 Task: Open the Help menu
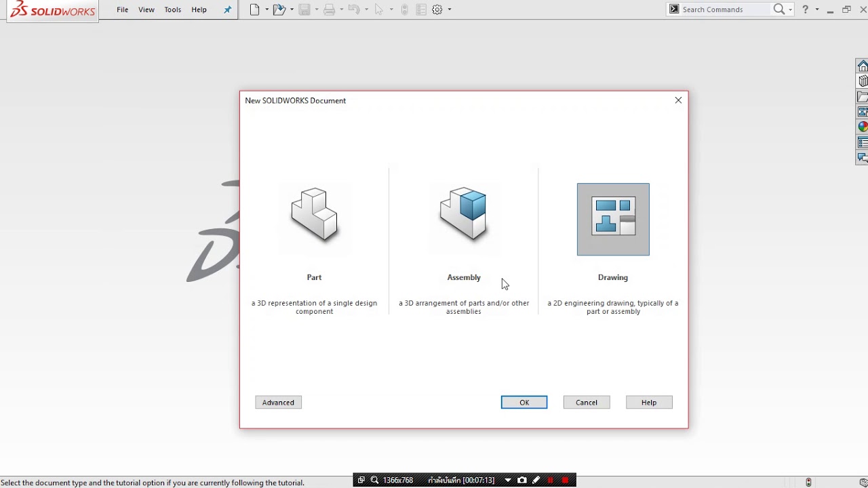[x=199, y=9]
